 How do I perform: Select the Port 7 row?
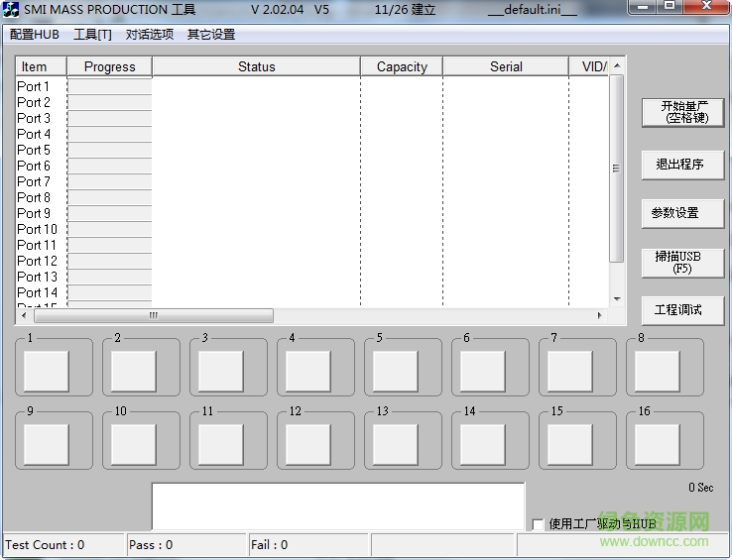tap(312, 182)
